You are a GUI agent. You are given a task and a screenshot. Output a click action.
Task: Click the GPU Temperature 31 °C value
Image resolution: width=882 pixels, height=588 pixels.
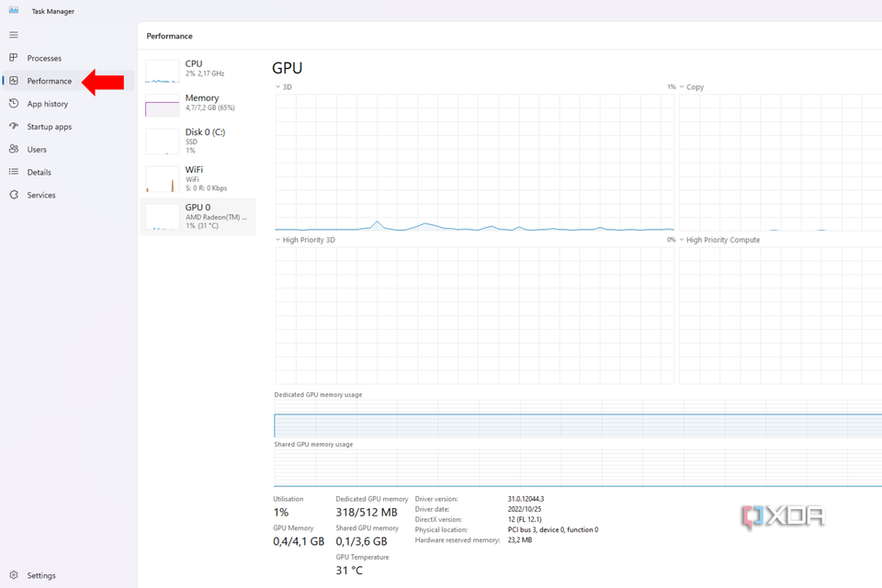[349, 570]
